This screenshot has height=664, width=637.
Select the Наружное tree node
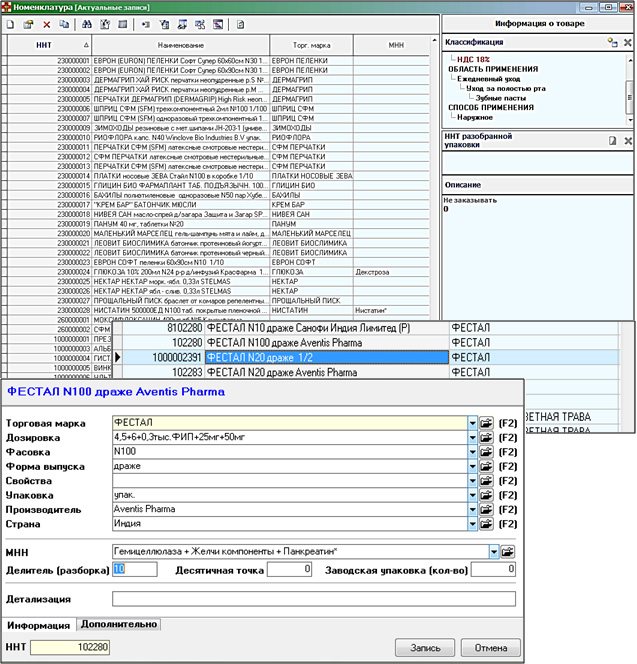click(x=475, y=117)
